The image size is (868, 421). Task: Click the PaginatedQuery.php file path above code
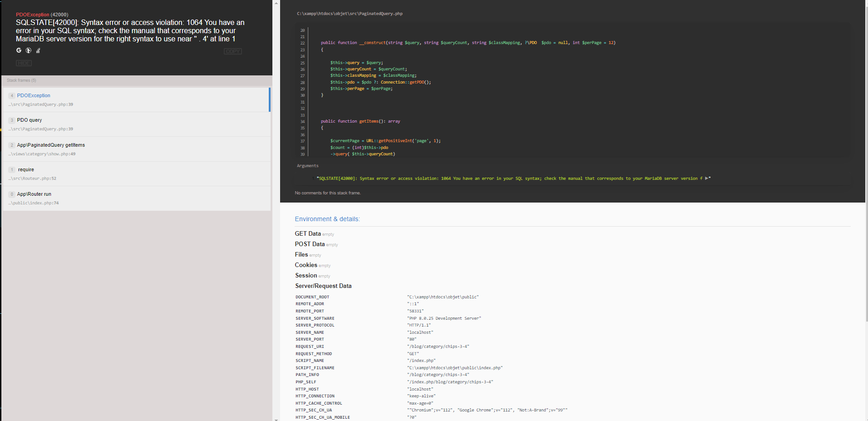point(350,14)
